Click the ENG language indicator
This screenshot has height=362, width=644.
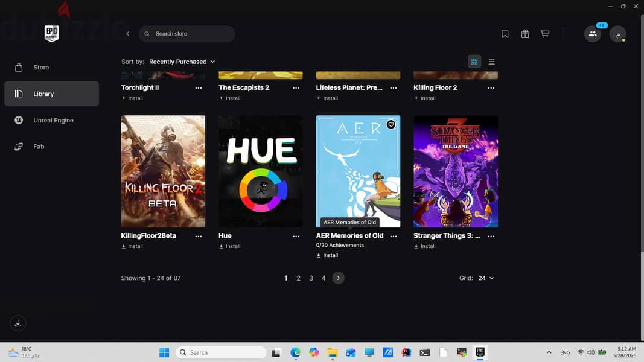[x=565, y=352]
